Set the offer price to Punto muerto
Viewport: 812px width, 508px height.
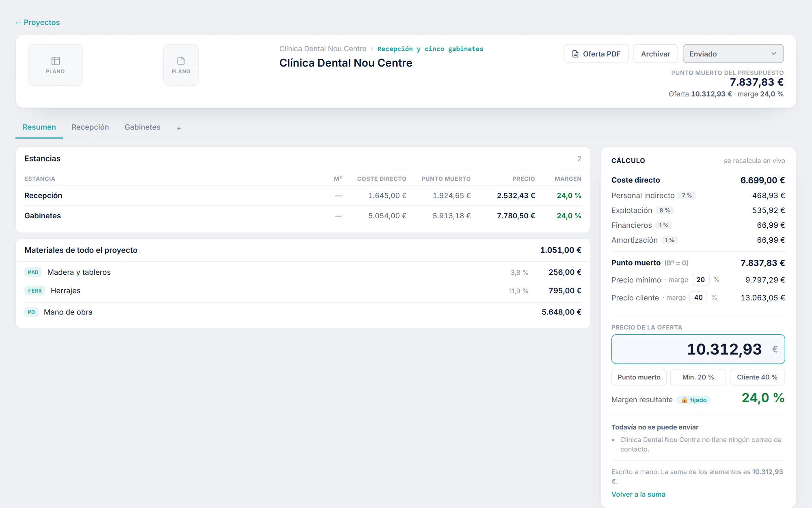(x=639, y=377)
